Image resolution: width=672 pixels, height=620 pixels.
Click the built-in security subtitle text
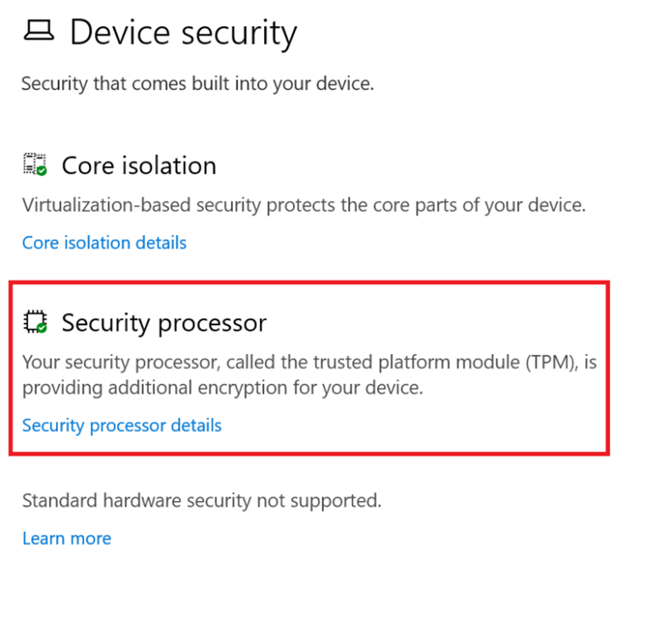point(198,83)
